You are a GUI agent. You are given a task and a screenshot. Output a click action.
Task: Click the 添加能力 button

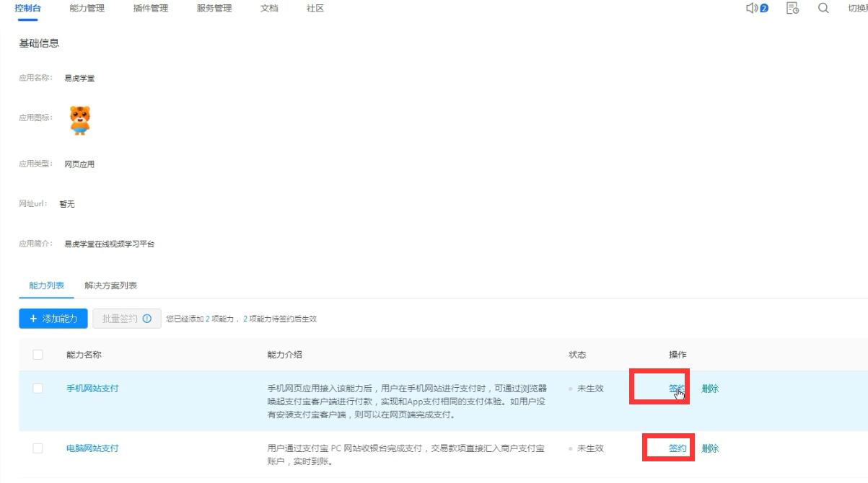53,318
